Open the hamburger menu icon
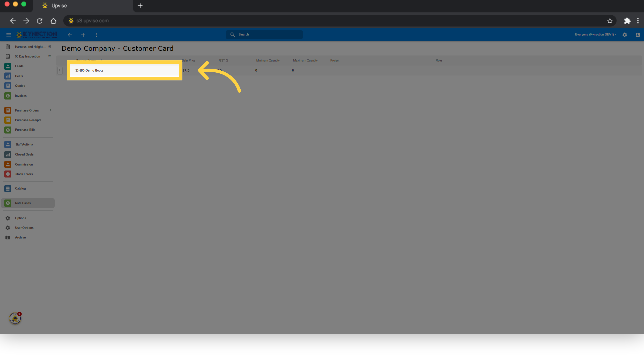 (9, 35)
